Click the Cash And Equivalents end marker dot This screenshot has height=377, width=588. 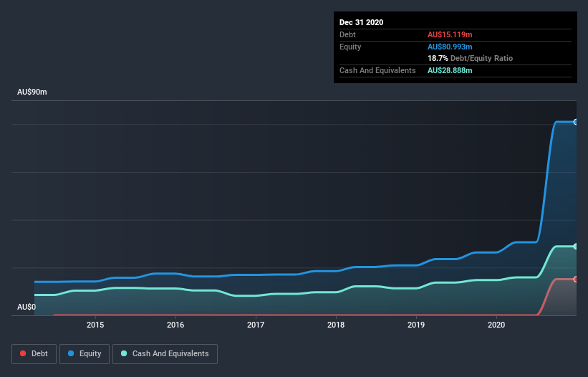[x=575, y=247]
